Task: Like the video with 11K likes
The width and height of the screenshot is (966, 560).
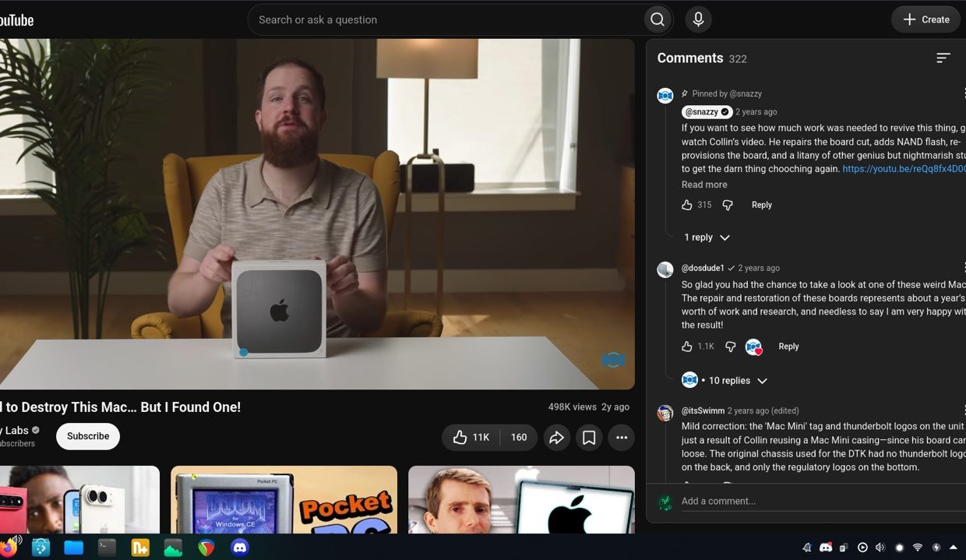Action: 471,438
